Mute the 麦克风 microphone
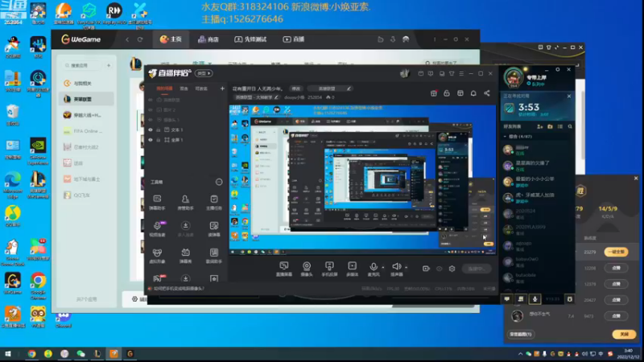The image size is (644, 362). point(374,269)
